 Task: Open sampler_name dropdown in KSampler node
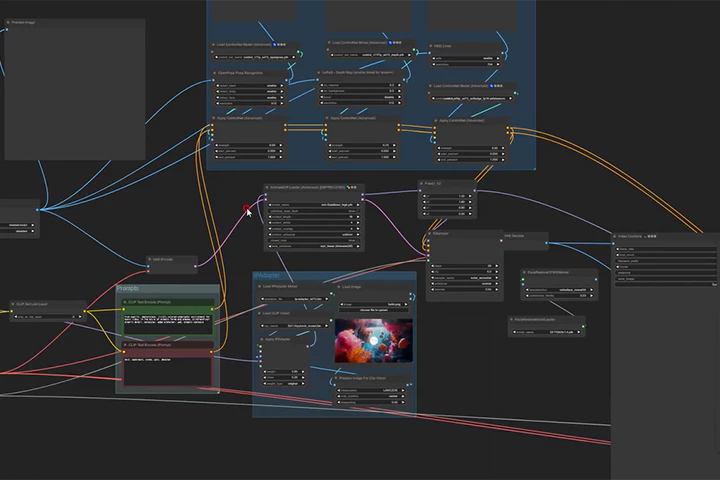[465, 278]
